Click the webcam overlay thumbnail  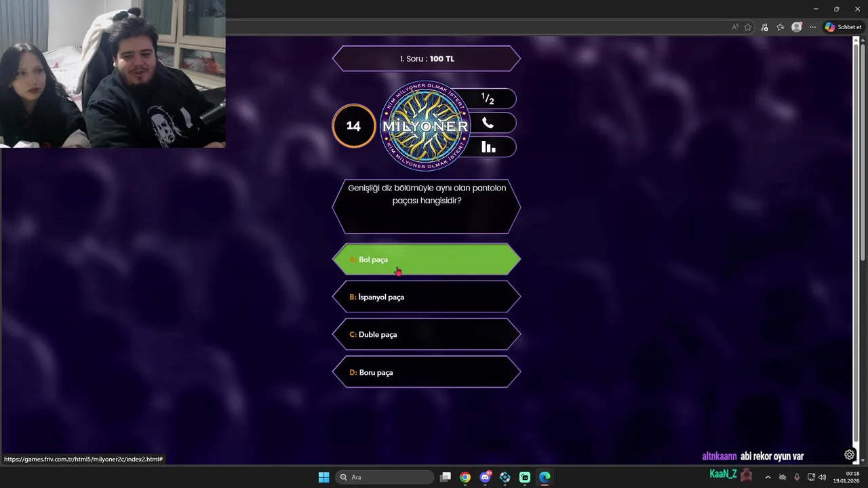(x=113, y=74)
